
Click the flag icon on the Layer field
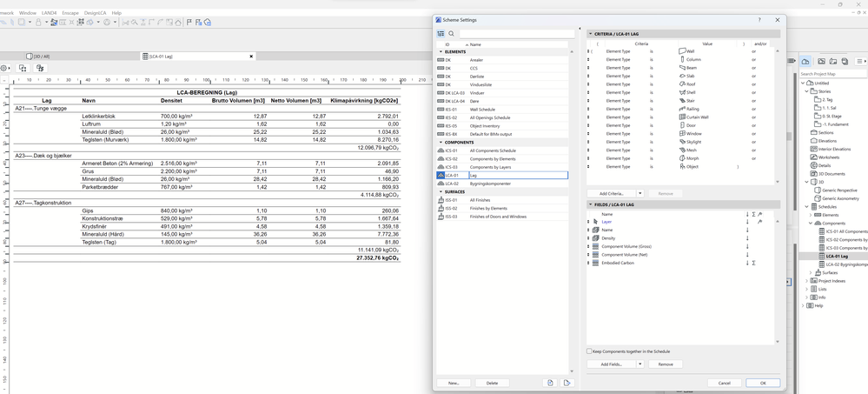pos(760,222)
